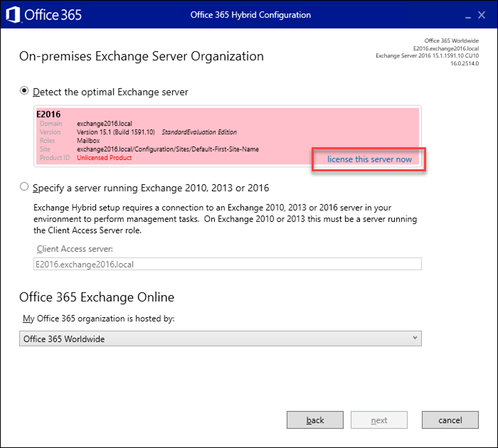Click the exchange2016.local domain value
The height and width of the screenshot is (448, 498).
click(x=105, y=124)
